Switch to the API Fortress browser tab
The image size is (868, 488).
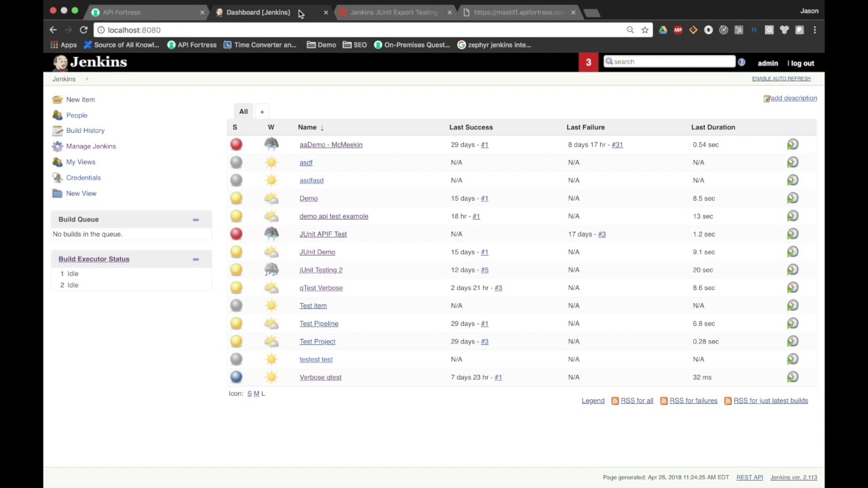[148, 12]
